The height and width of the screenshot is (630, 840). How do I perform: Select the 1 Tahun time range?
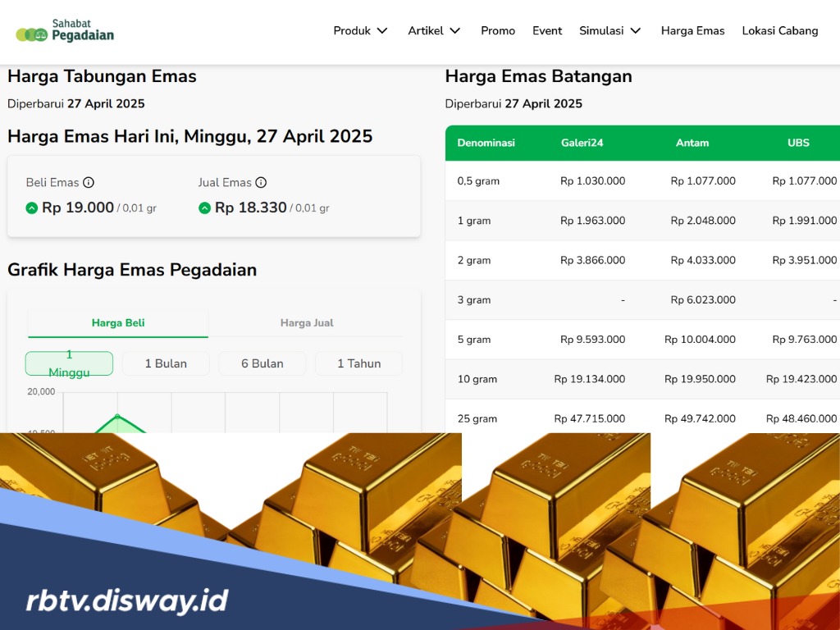pos(358,363)
